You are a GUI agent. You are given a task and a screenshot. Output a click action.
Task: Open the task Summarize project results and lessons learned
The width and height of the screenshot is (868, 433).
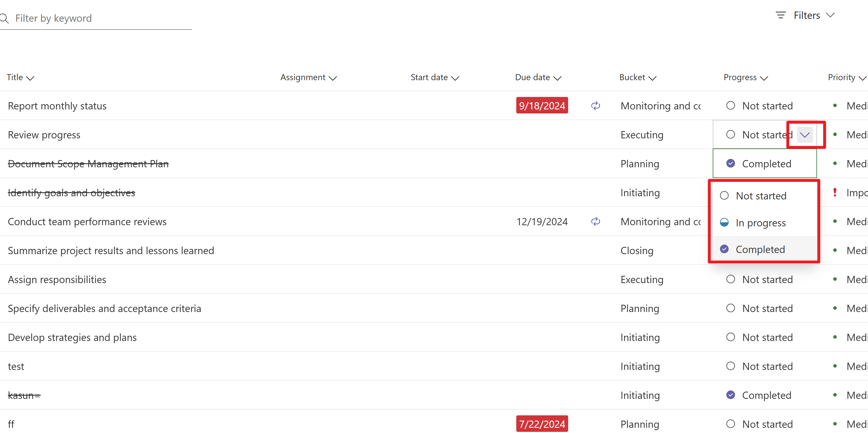click(x=111, y=250)
